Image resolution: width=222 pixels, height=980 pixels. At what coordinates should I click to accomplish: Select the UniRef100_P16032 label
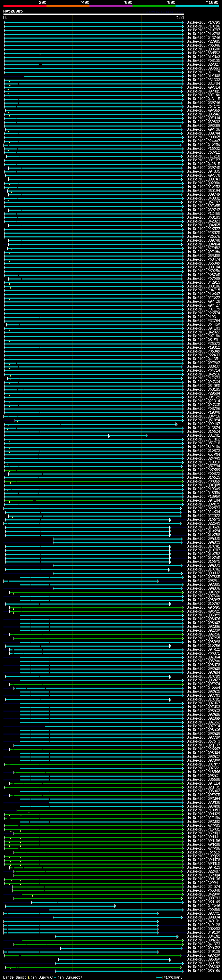coord(203,148)
